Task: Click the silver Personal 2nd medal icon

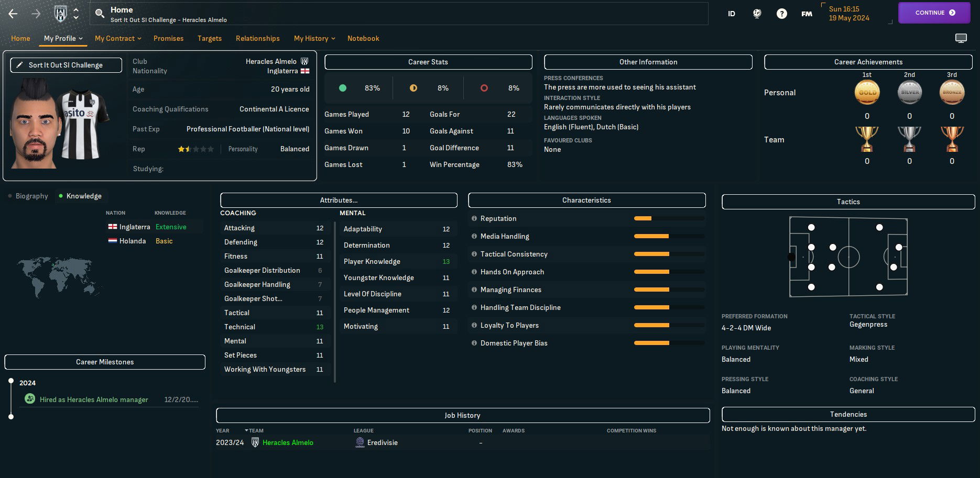Action: click(x=909, y=92)
